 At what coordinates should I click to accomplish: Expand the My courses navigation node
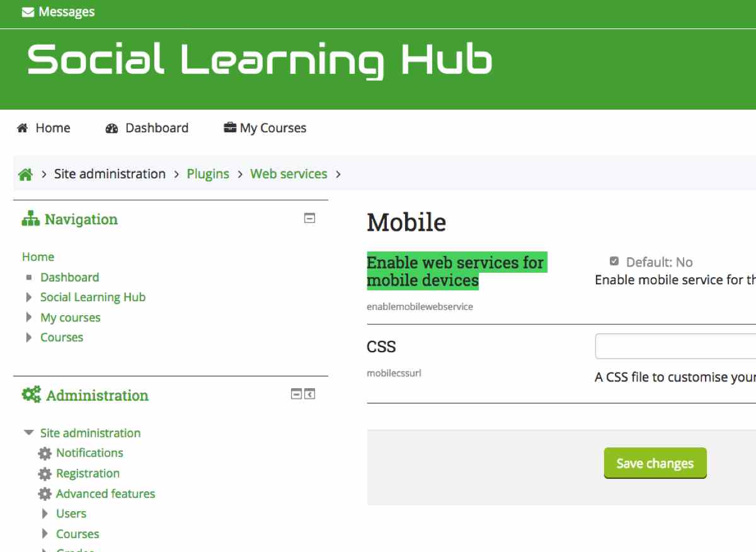click(x=29, y=318)
